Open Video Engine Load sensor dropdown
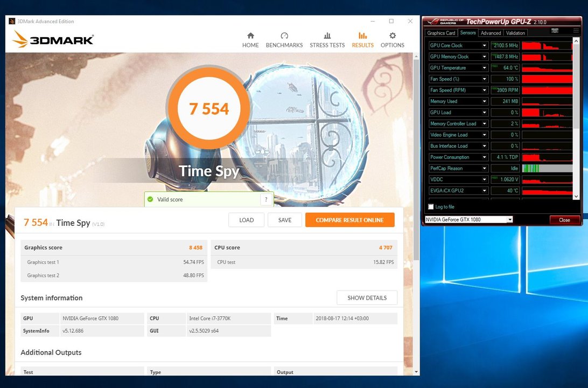The image size is (588, 388). tap(484, 135)
